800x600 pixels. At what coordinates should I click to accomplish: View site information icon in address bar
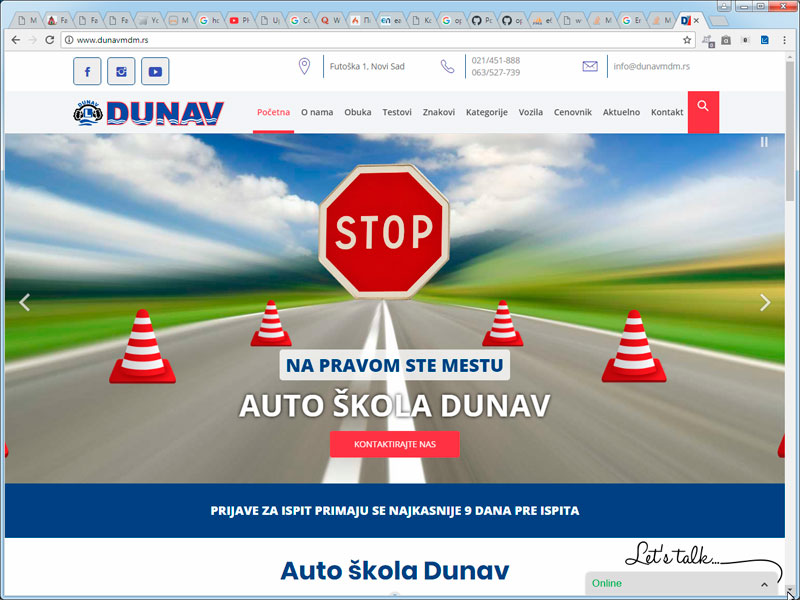click(x=69, y=40)
